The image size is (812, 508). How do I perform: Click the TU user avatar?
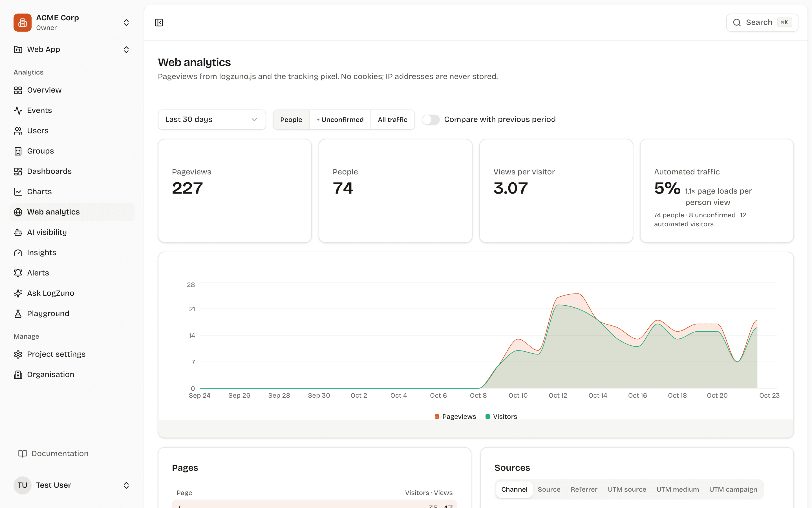[23, 485]
